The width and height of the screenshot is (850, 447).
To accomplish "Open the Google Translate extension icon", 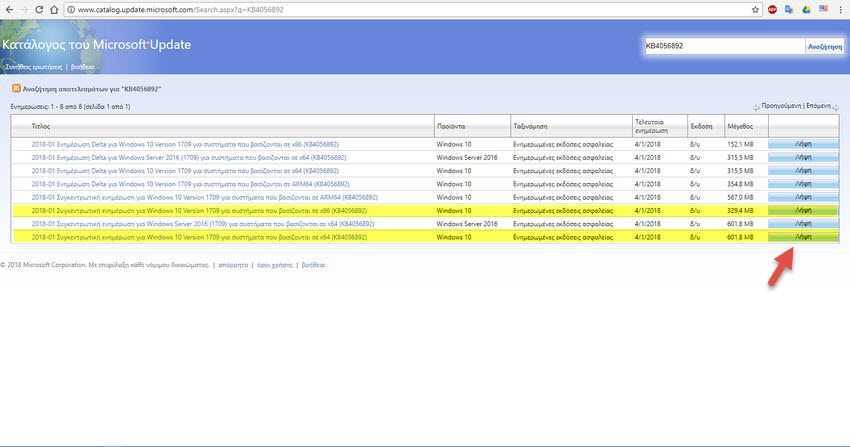I will point(789,10).
